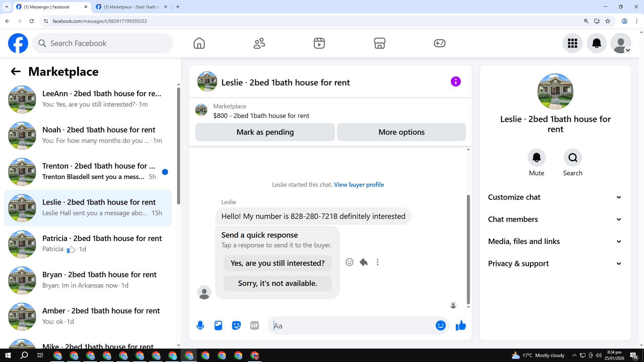Viewport: 644px width, 362px height.
Task: Open more options for the quick response message
Action: click(x=378, y=262)
